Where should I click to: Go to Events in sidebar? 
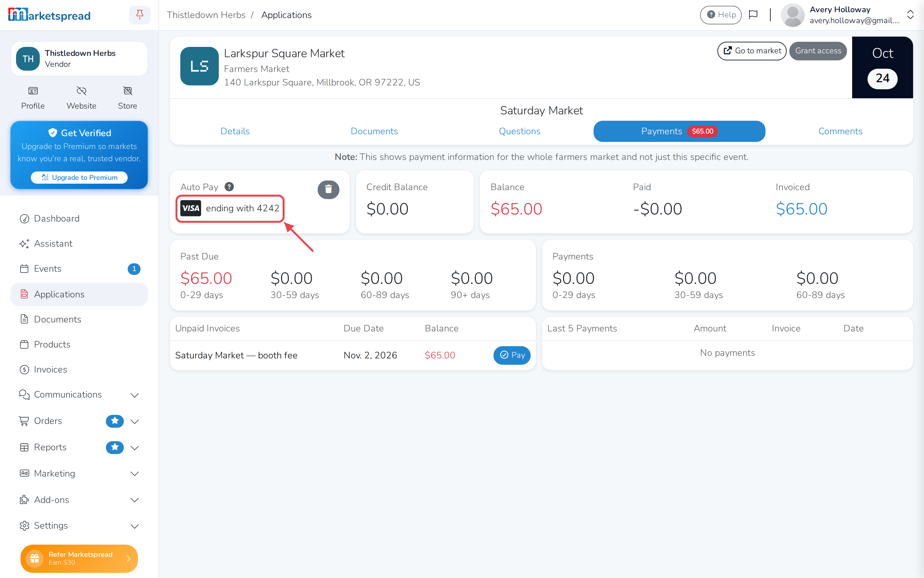79,269
